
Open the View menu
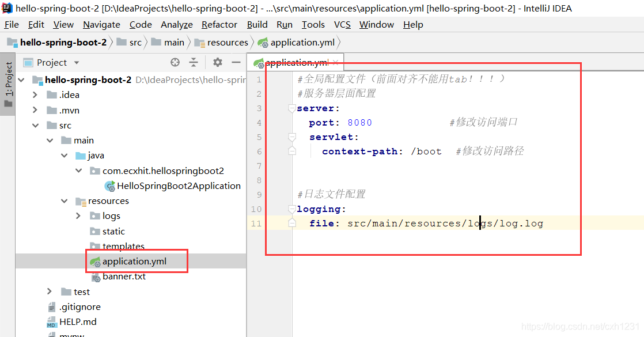63,25
